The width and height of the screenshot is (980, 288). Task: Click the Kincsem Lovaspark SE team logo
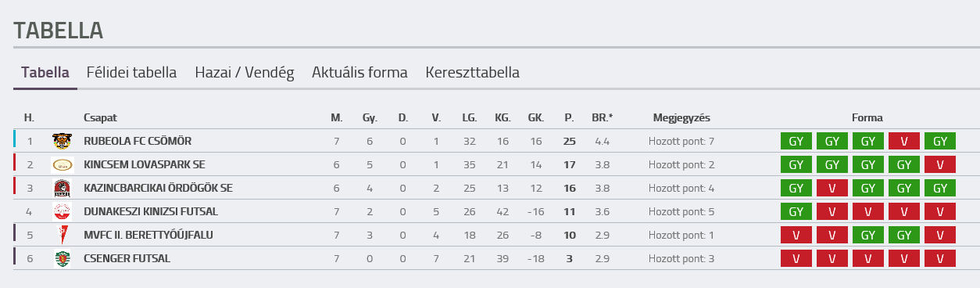pos(62,164)
